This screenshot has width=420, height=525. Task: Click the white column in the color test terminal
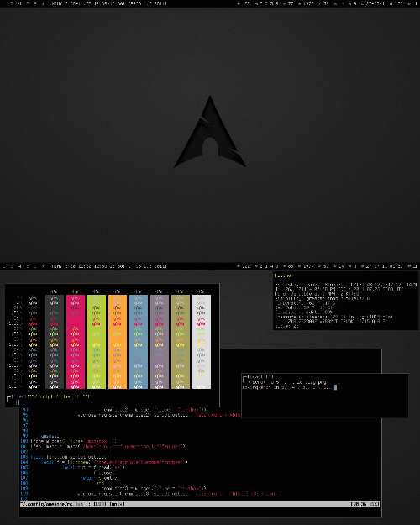click(x=202, y=342)
